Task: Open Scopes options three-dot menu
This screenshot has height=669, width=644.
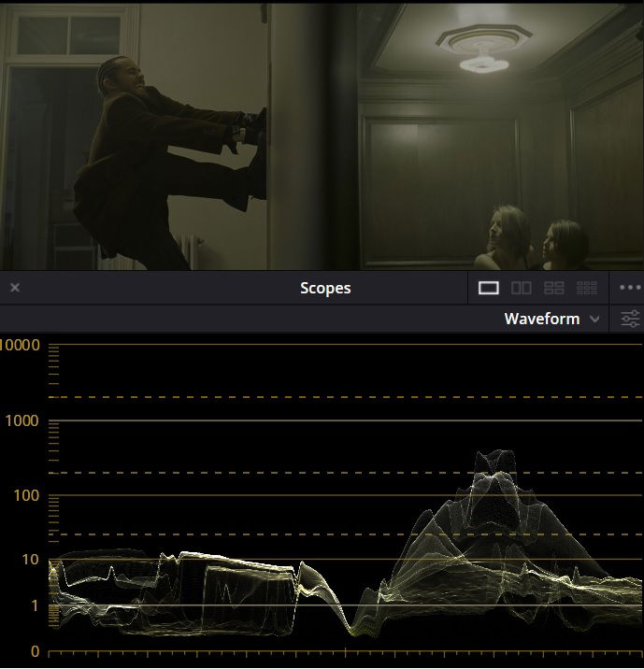Action: coord(630,288)
